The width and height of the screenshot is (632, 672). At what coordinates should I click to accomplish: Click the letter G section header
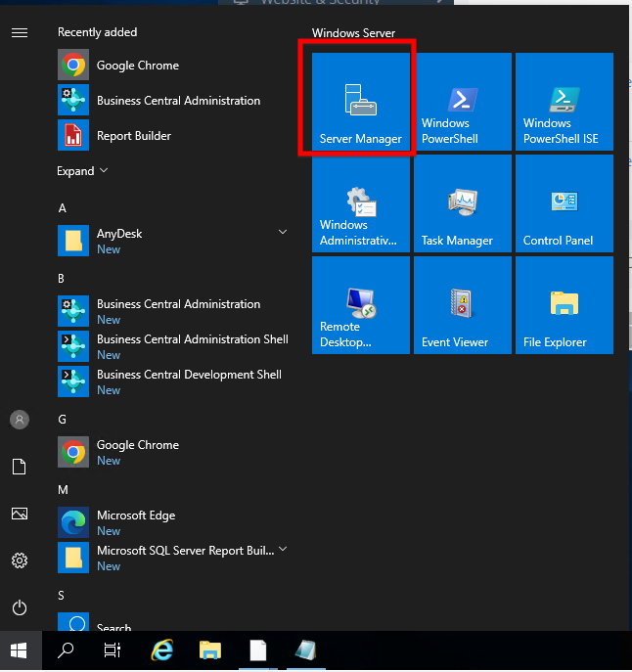click(63, 419)
